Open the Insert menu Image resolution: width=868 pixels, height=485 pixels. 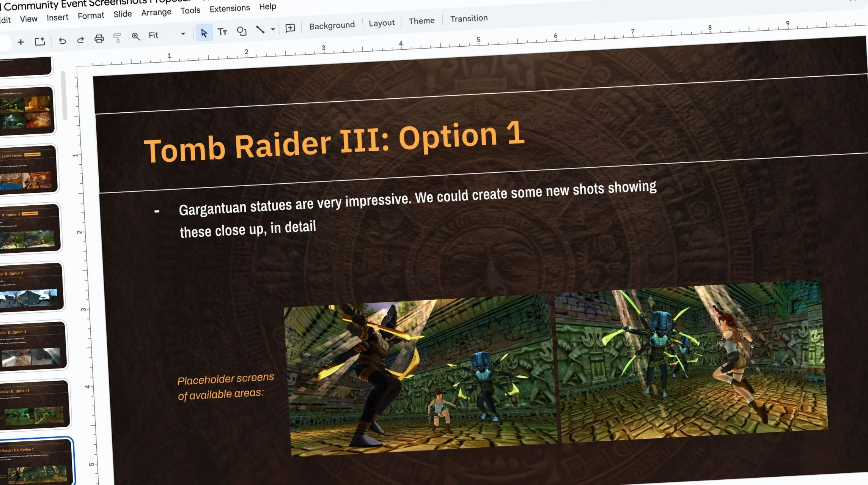click(x=57, y=17)
